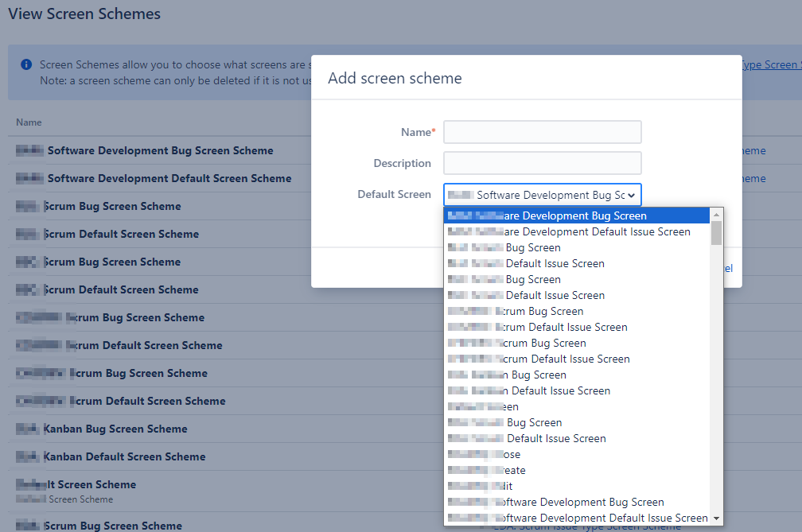Click the partially hidden Cancel link in the dialog

coord(727,269)
